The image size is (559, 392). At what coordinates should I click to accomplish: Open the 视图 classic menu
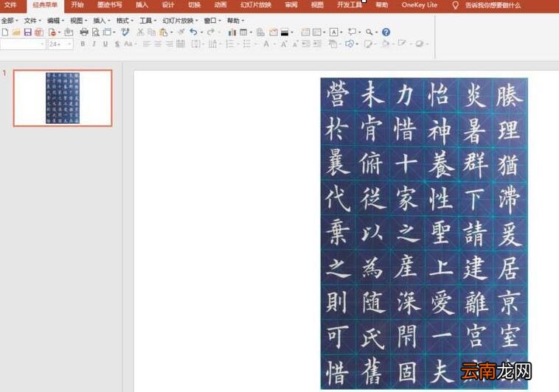pyautogui.click(x=78, y=21)
